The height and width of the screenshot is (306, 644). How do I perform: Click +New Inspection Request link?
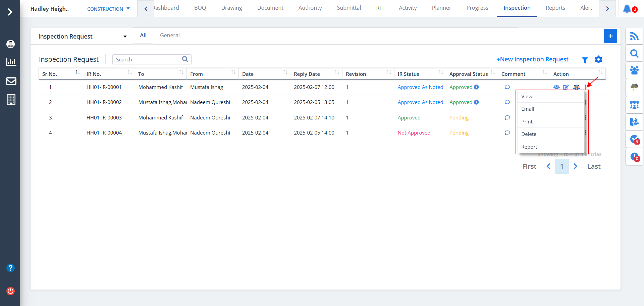(x=532, y=59)
